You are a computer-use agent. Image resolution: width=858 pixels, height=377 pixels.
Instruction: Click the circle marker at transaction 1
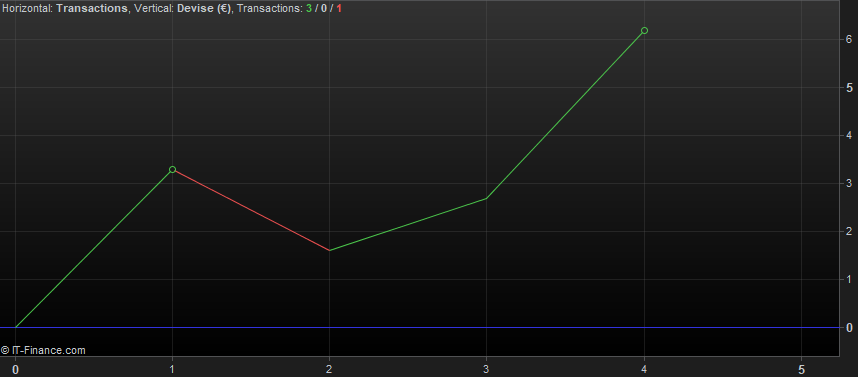point(172,170)
